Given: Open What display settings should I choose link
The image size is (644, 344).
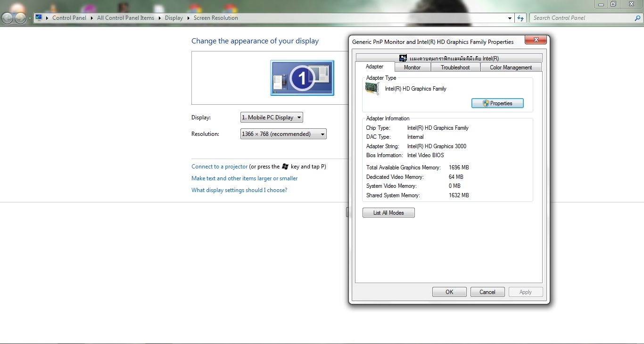Looking at the screenshot, I should [x=239, y=190].
